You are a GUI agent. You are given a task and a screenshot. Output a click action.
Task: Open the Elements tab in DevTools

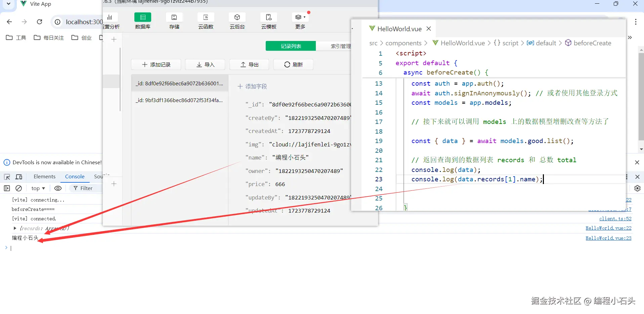click(x=44, y=177)
